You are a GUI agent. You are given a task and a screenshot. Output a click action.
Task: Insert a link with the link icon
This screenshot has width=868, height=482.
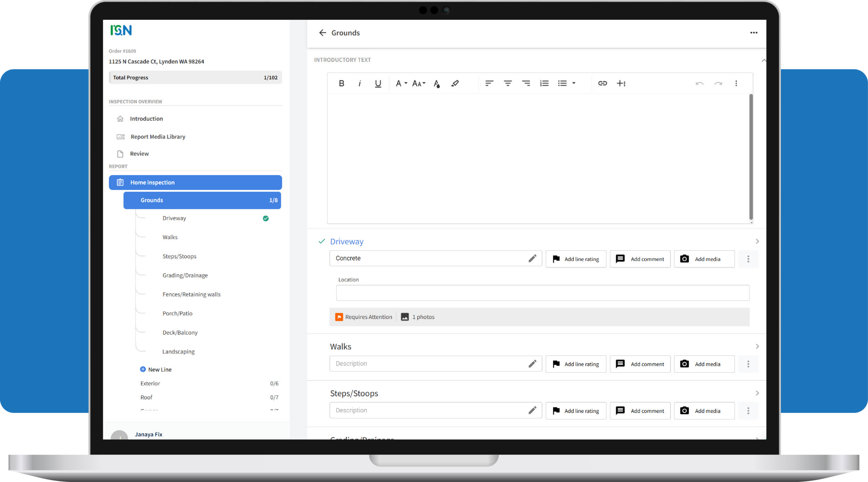click(x=602, y=83)
